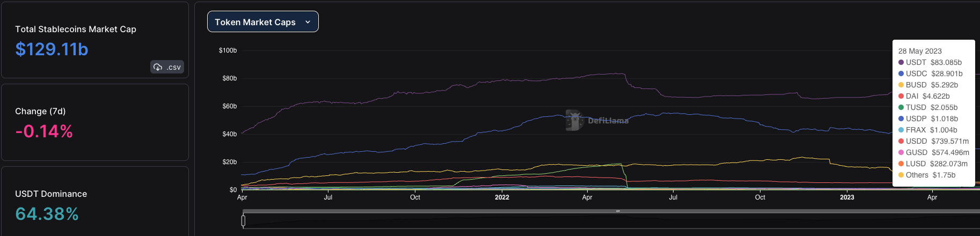
Task: Click the USDT Dominance heading
Action: (51, 194)
